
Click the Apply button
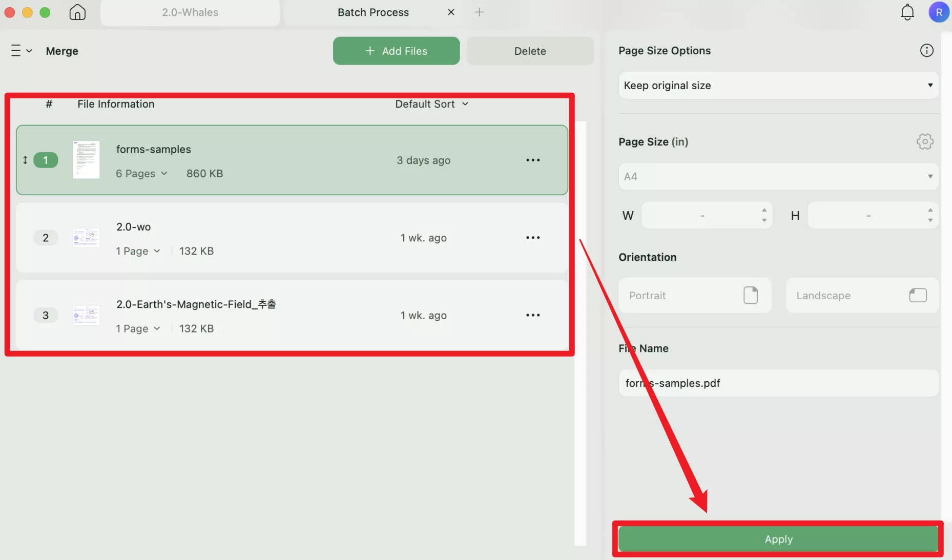pyautogui.click(x=778, y=539)
